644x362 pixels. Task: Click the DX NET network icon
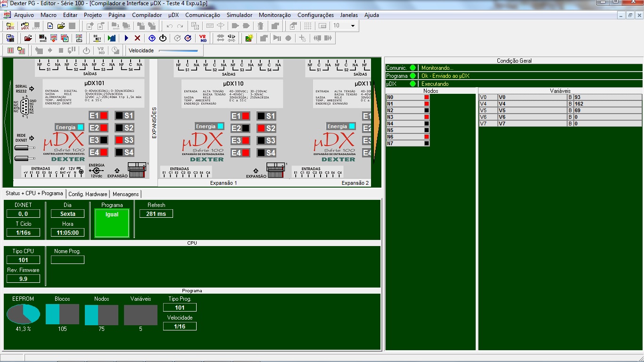97,38
